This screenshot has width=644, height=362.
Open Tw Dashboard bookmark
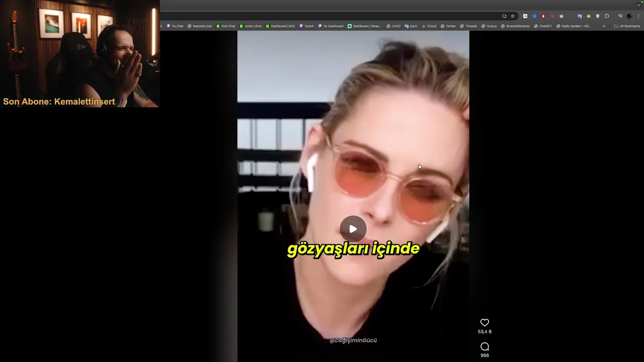pyautogui.click(x=331, y=26)
